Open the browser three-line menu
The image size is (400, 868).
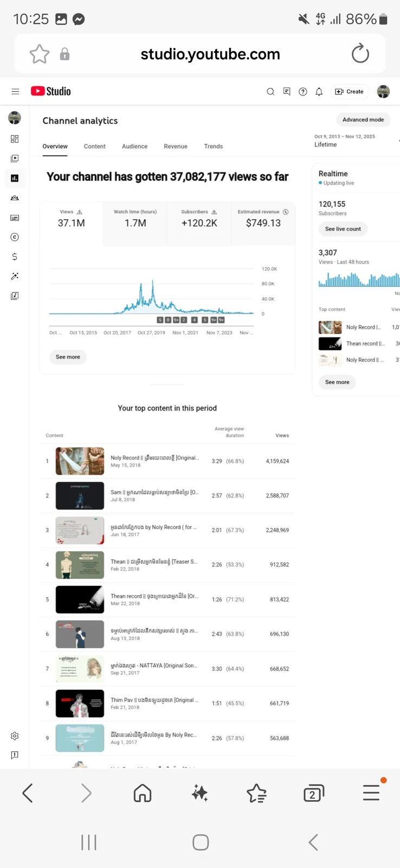click(371, 793)
